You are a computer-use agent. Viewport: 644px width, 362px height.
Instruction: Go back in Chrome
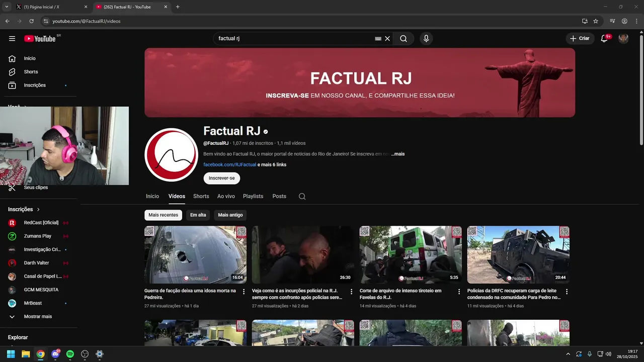(7, 21)
